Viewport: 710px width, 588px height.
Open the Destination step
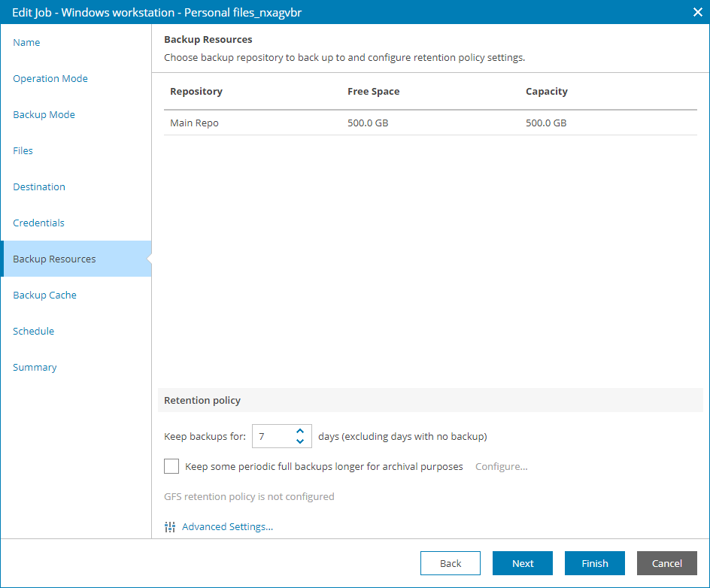39,186
